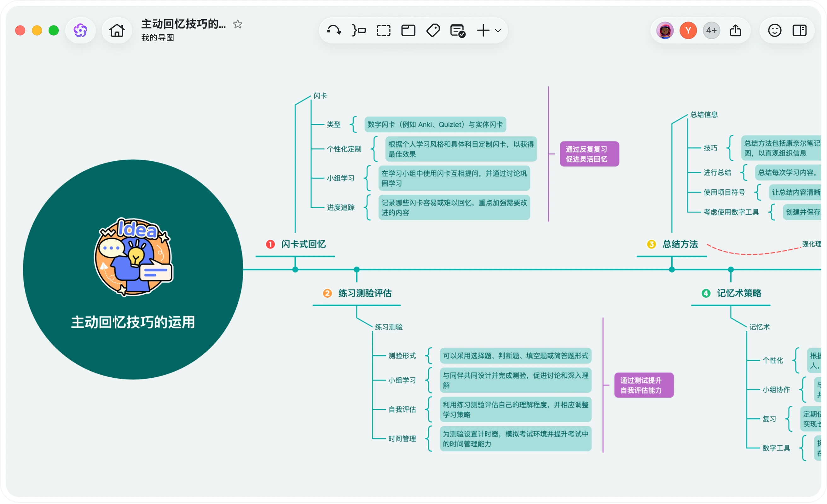The image size is (827, 504).
Task: Show the 4+ additional collaborators
Action: pyautogui.click(x=711, y=31)
